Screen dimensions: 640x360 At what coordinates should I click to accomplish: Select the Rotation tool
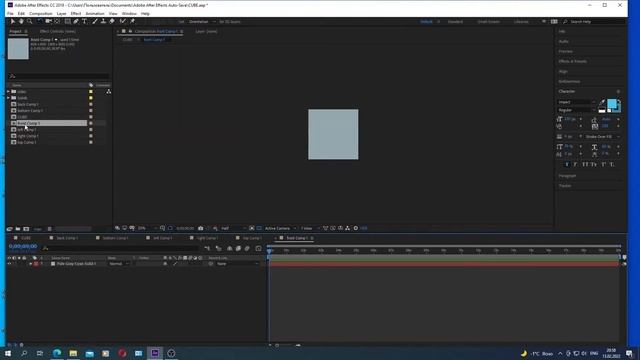[40, 21]
